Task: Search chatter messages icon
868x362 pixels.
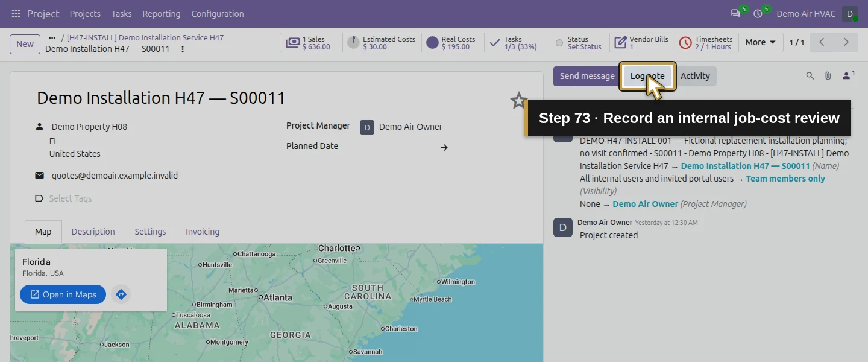Action: (x=810, y=76)
